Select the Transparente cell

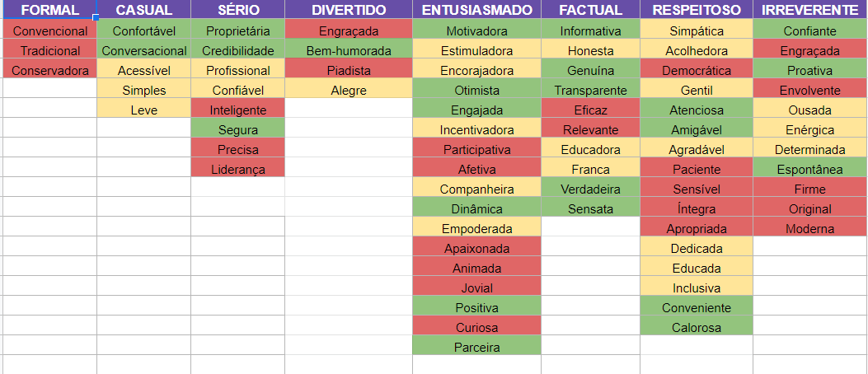click(x=590, y=91)
